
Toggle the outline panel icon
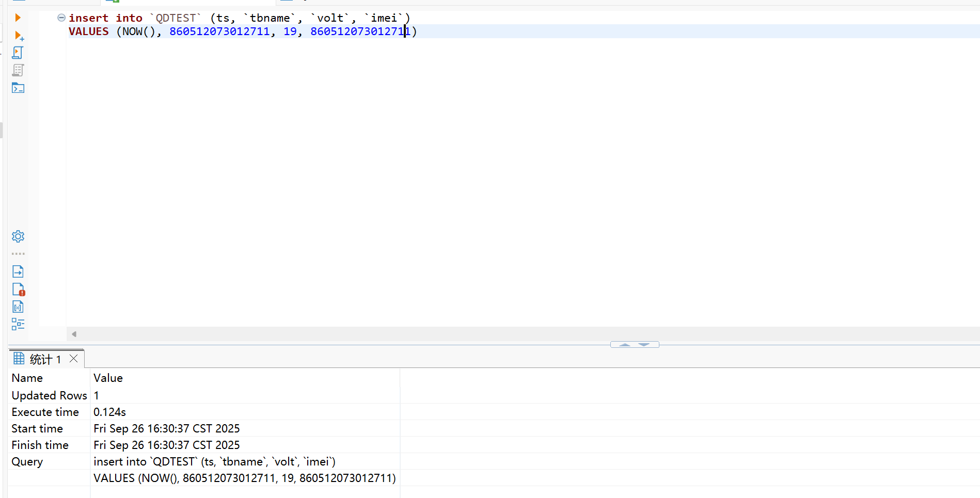[18, 324]
